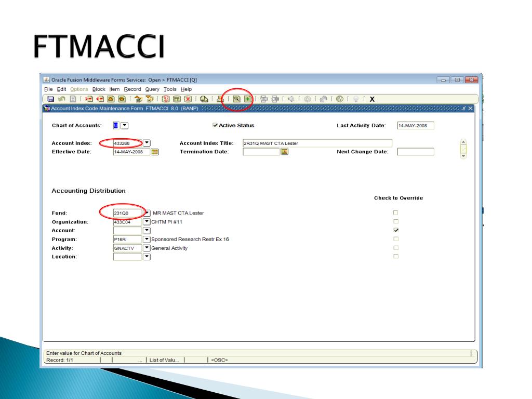Click the Program field P16R

127,239
